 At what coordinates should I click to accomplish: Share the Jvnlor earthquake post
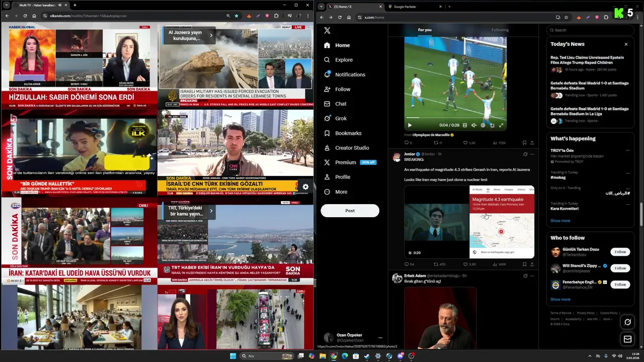click(532, 264)
